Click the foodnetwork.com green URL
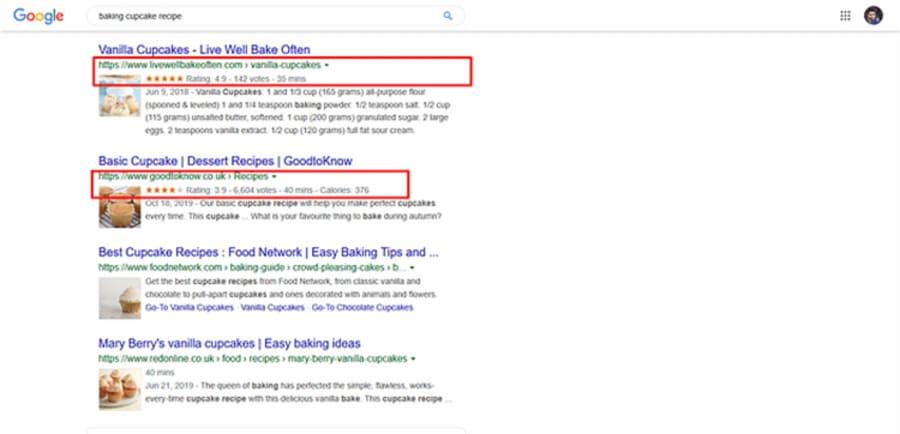This screenshot has width=900, height=434. (x=253, y=268)
